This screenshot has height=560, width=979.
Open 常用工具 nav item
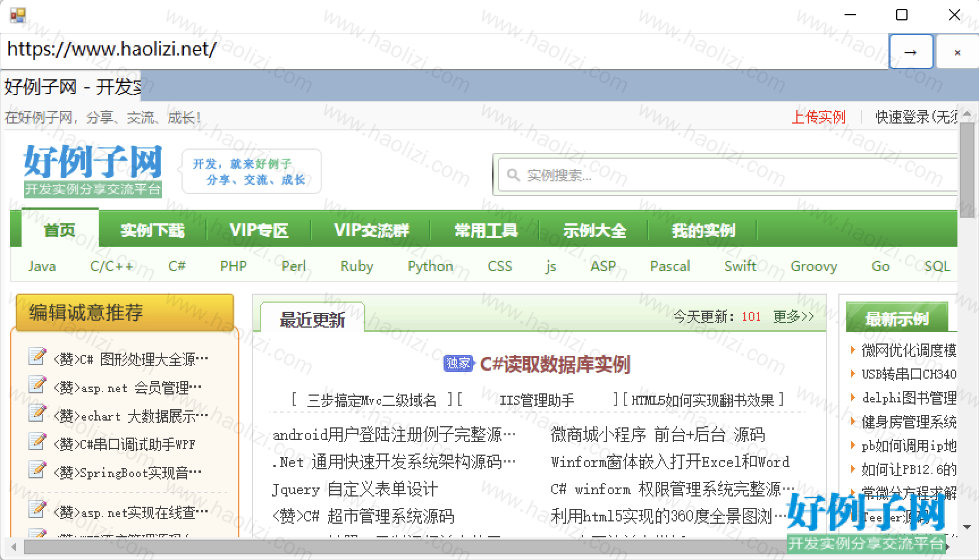point(486,230)
